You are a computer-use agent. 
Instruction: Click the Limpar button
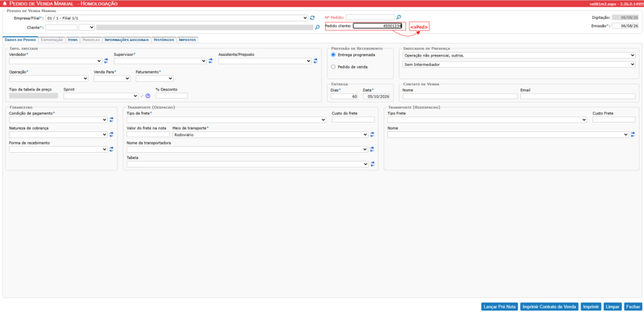[x=613, y=307]
